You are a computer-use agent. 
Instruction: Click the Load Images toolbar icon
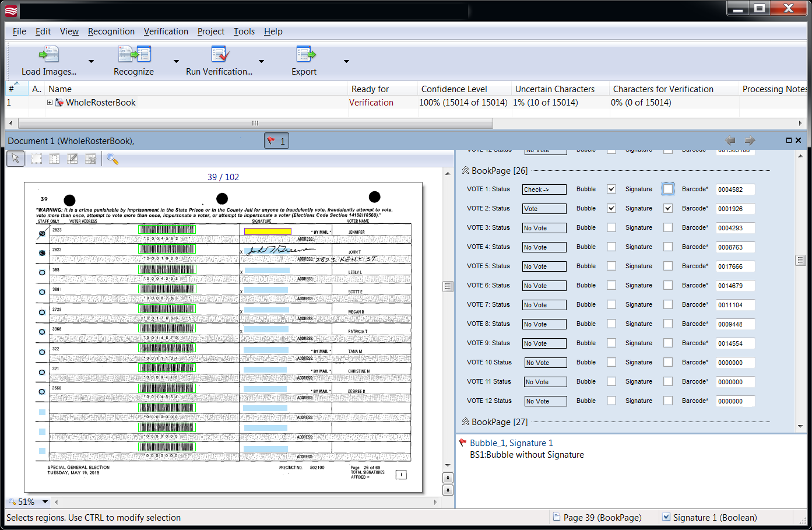coord(49,55)
